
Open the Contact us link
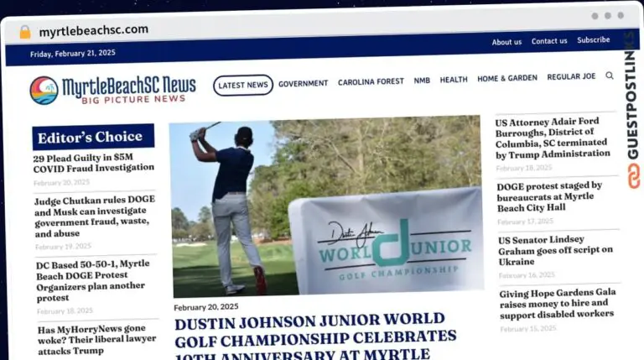(x=549, y=41)
